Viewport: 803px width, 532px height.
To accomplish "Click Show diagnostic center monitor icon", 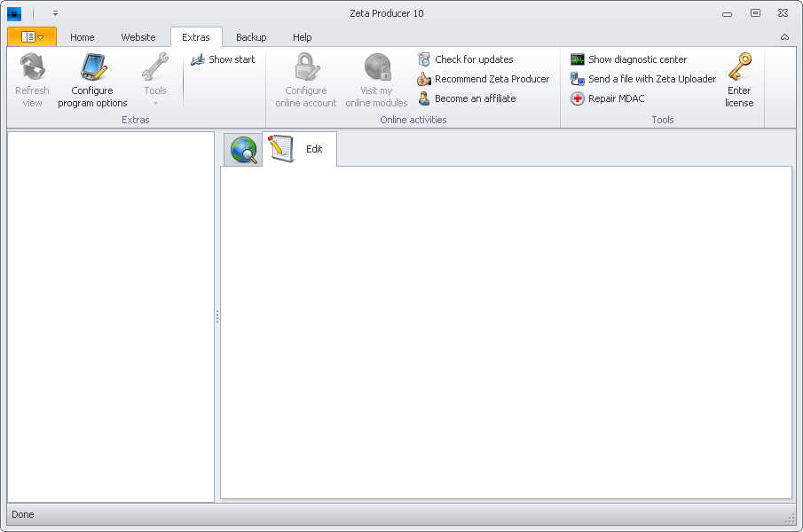I will tap(577, 60).
